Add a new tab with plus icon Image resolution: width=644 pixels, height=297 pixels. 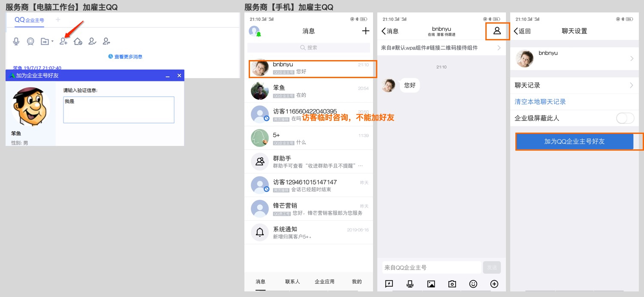point(58,20)
